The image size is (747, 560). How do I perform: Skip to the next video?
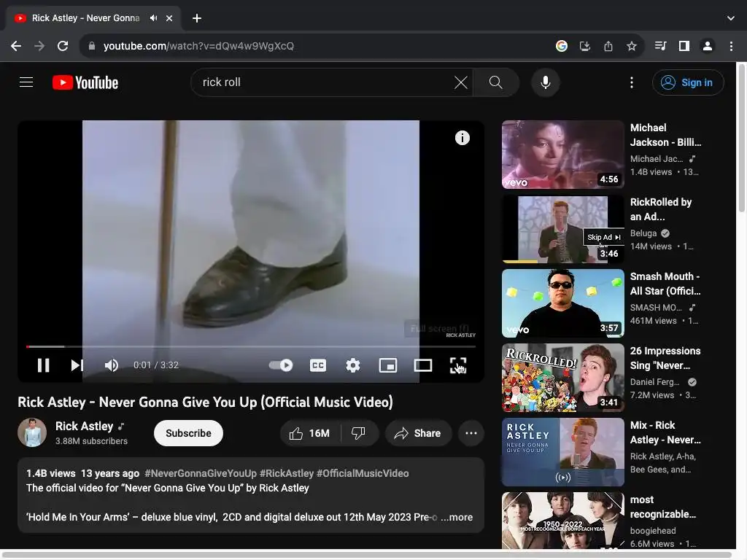[x=77, y=365]
